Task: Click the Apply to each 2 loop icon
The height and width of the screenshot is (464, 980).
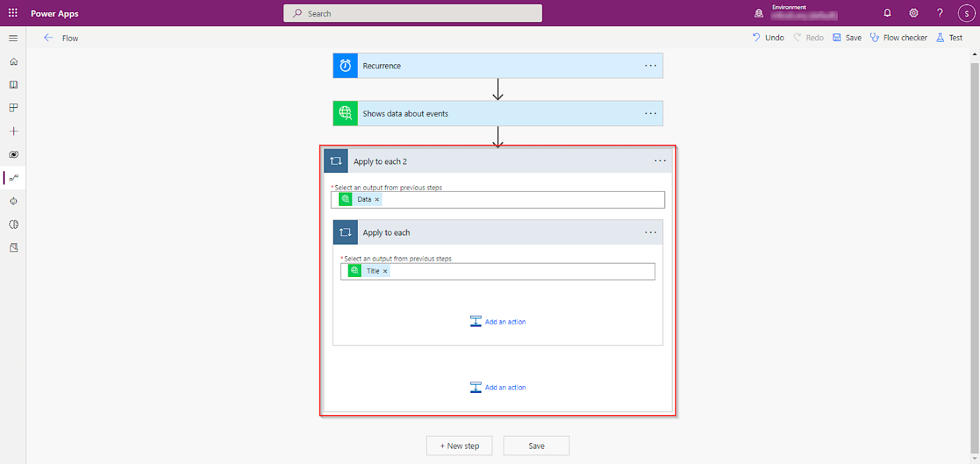Action: coord(336,161)
